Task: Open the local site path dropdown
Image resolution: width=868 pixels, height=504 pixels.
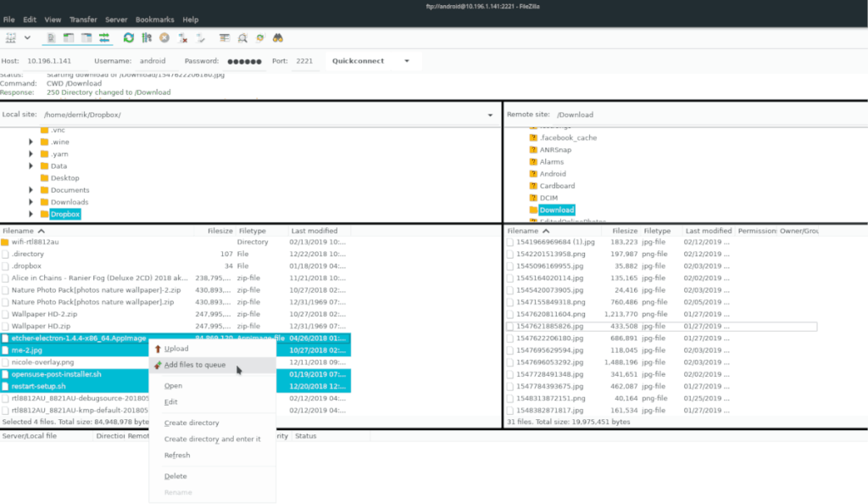Action: [490, 115]
